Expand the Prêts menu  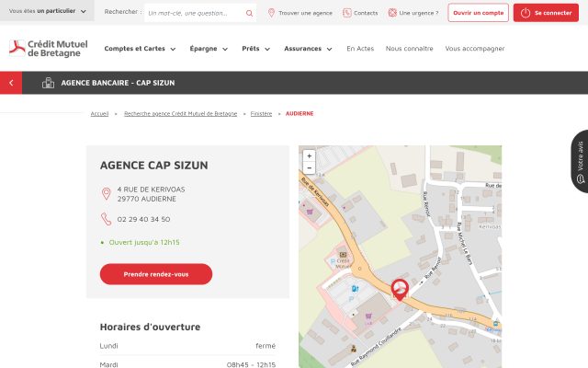tap(255, 49)
